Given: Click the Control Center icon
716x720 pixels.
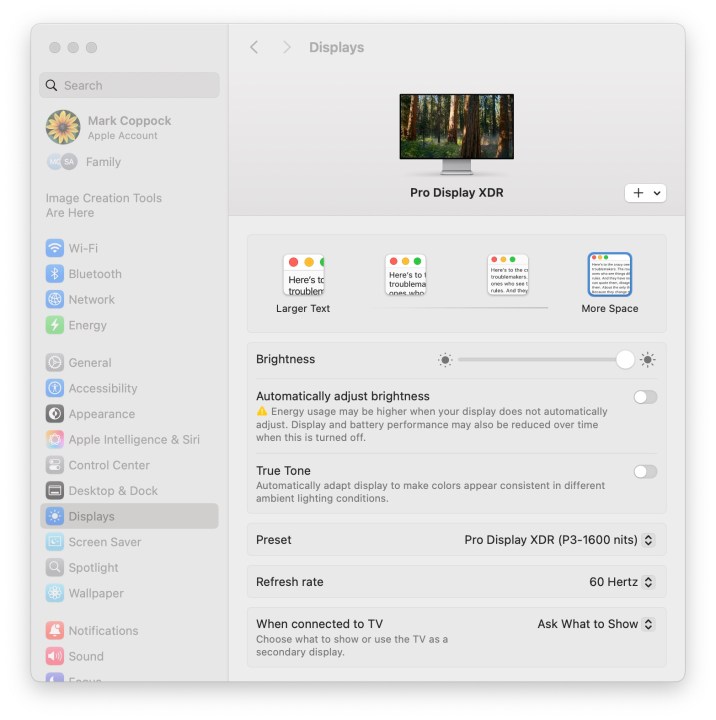Looking at the screenshot, I should click(55, 465).
